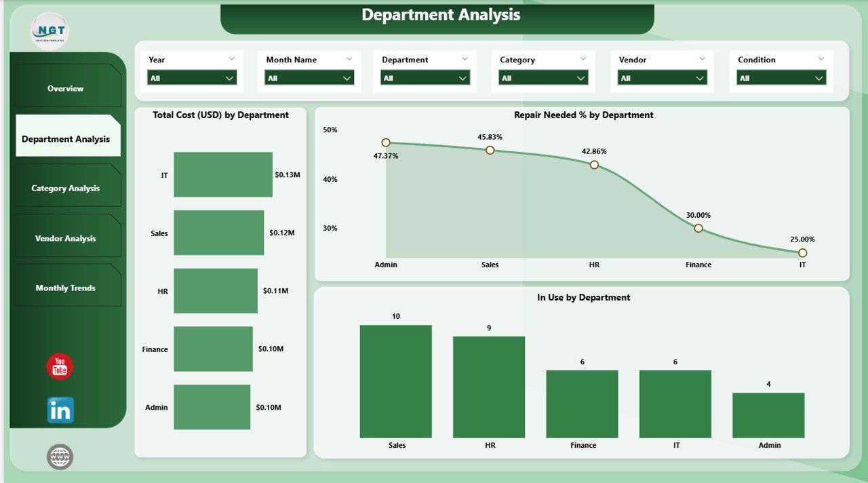Select the Sales bar in In Use chart
The width and height of the screenshot is (868, 483).
395,381
